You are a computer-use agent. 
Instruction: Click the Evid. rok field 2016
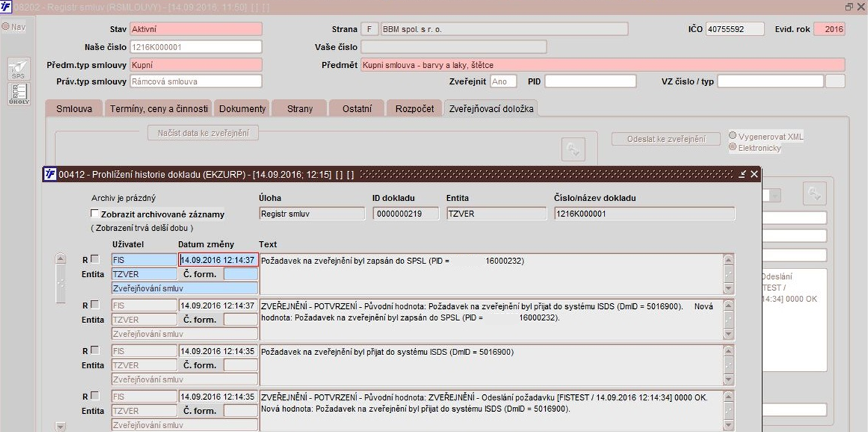click(829, 29)
